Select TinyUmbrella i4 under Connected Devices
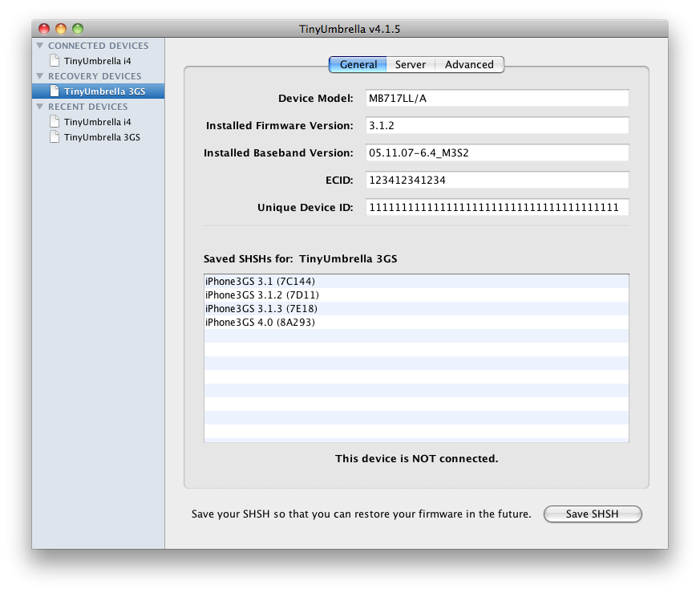The image size is (700, 593). pos(97,61)
